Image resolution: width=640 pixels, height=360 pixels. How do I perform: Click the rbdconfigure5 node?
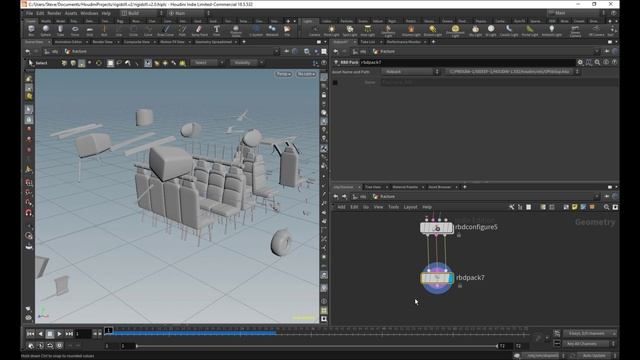pyautogui.click(x=436, y=228)
